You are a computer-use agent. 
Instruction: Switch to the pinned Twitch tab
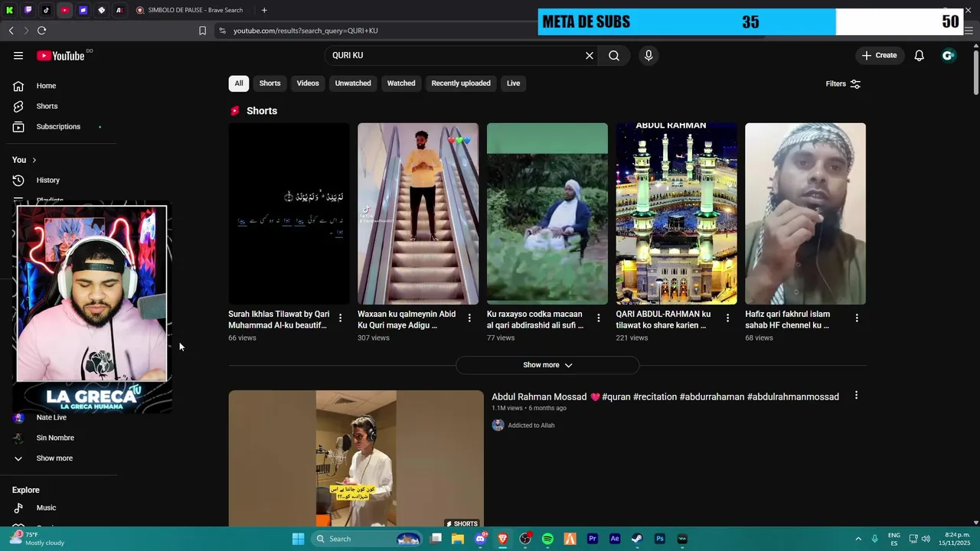click(28, 10)
